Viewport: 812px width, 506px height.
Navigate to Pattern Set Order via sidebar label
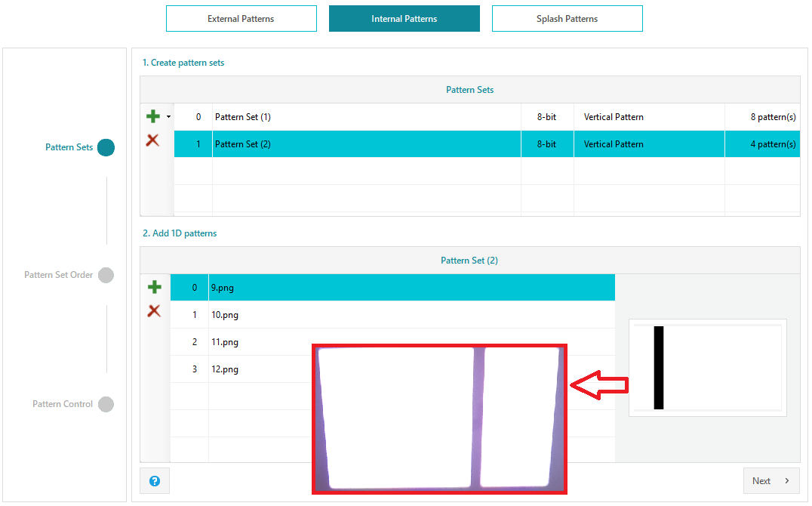(60, 275)
